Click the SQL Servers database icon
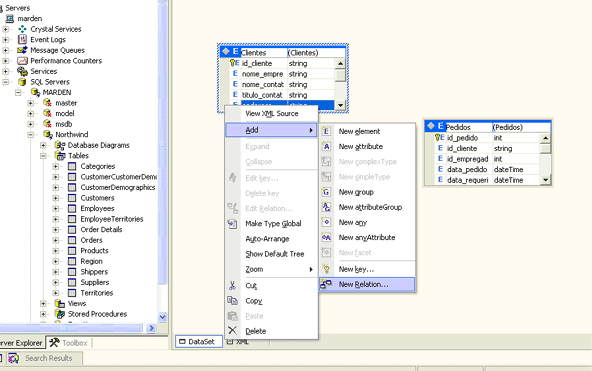The width and height of the screenshot is (592, 371). [x=22, y=82]
